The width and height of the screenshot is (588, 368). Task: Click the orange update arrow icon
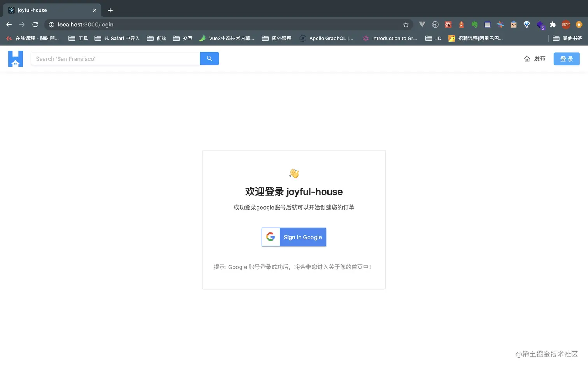tap(579, 25)
